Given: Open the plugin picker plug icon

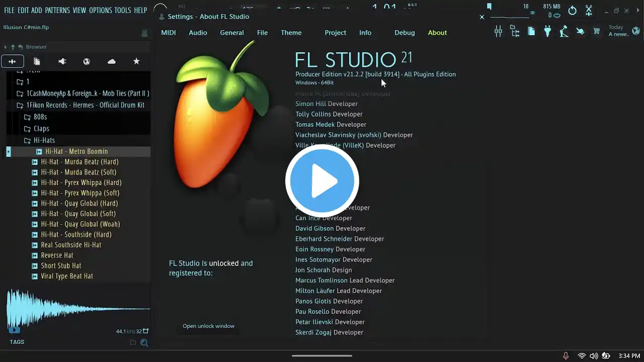Looking at the screenshot, I should [547, 31].
